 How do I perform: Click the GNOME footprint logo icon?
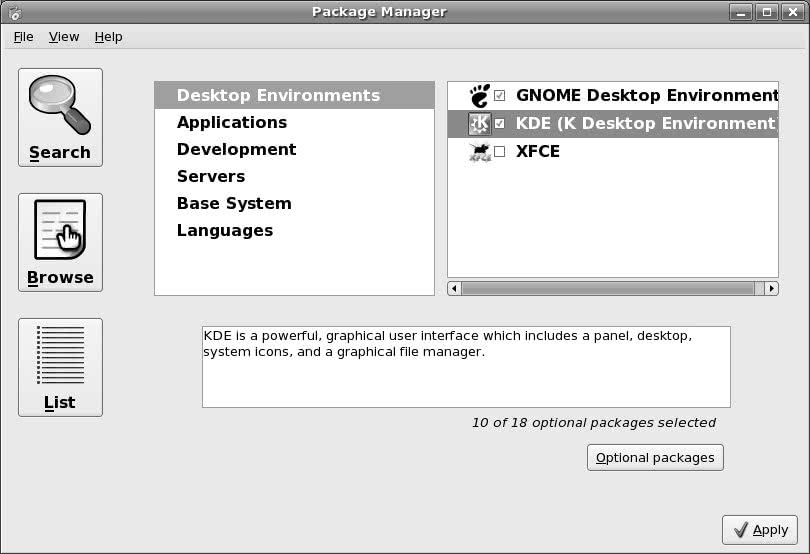[x=479, y=96]
